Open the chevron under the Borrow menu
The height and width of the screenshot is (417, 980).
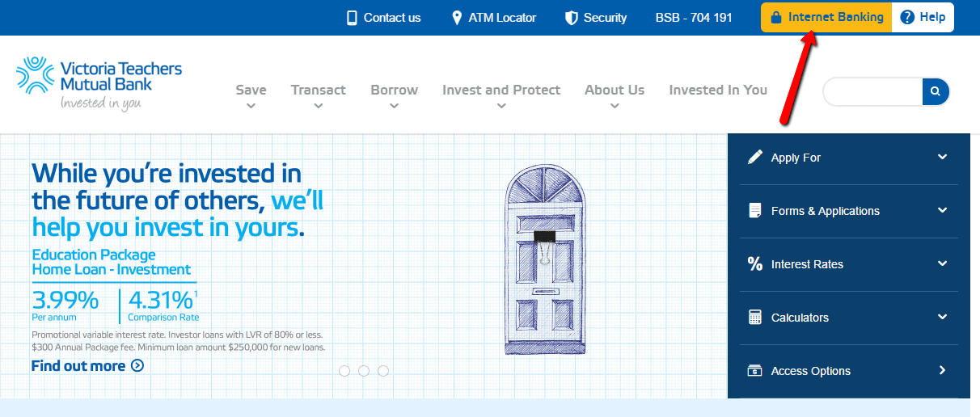point(394,106)
